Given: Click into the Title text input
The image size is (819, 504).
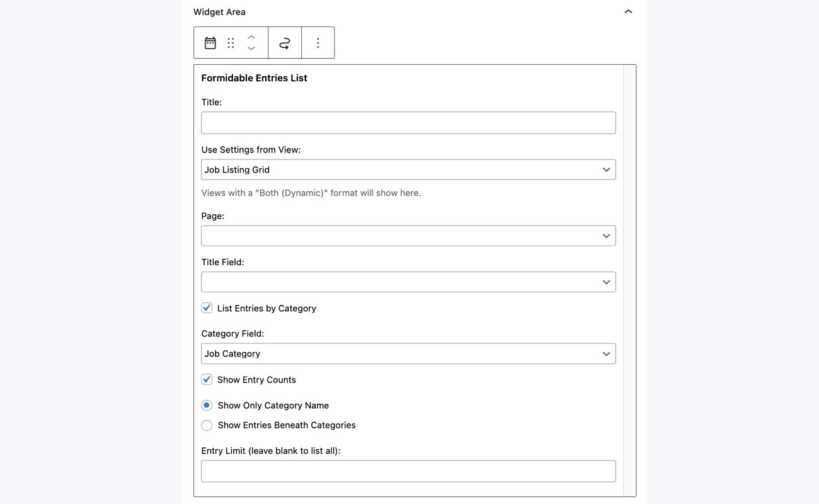Looking at the screenshot, I should point(408,122).
